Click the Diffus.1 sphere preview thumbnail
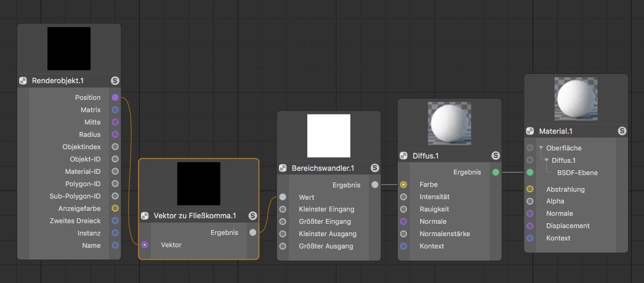The width and height of the screenshot is (644, 283). 449,123
